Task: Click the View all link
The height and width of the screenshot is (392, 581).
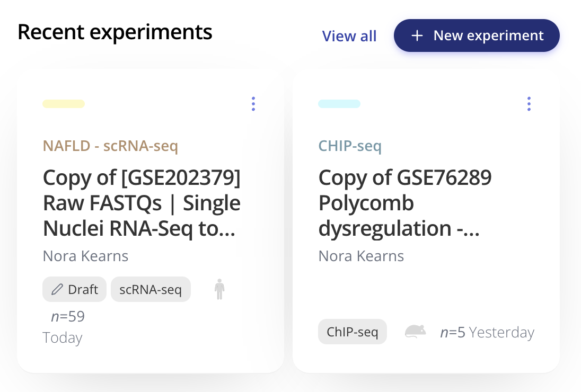Action: 349,35
